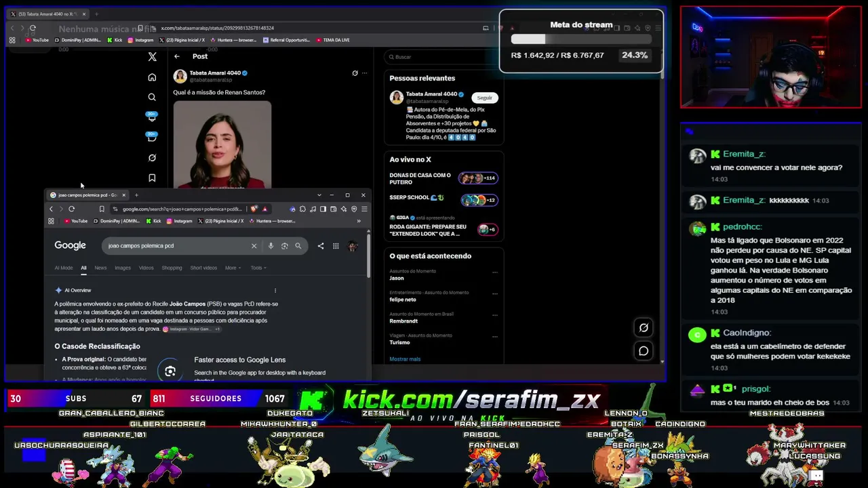868x488 pixels.
Task: Follow Tabata Amaral with the Seguir button
Action: coord(484,98)
